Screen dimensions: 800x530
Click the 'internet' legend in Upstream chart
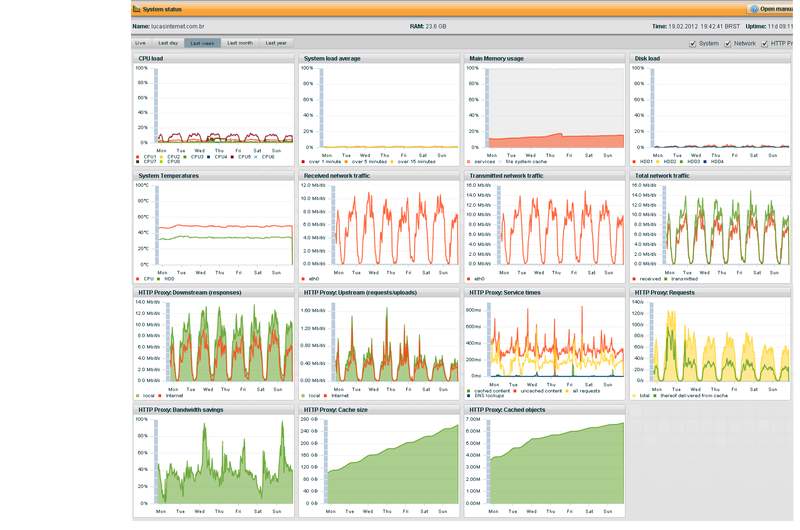(x=336, y=395)
